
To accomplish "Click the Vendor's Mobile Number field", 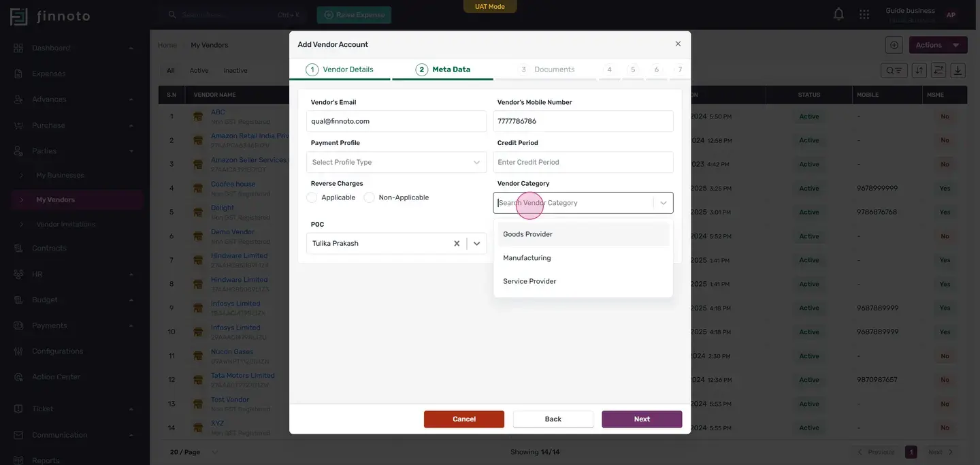I will [583, 121].
